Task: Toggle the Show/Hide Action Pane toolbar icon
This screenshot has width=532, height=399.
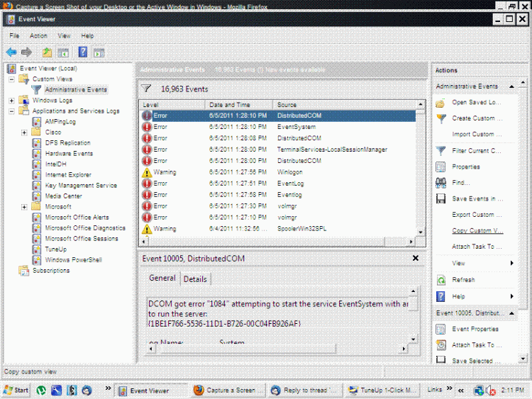Action: pyautogui.click(x=99, y=52)
